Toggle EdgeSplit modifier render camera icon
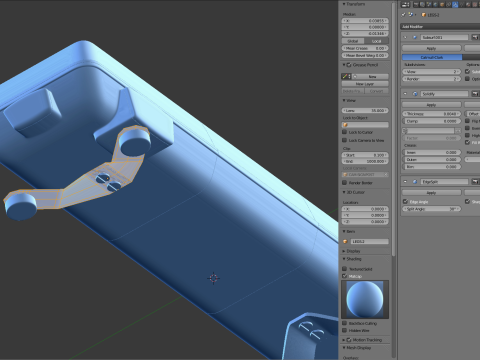 (475, 182)
